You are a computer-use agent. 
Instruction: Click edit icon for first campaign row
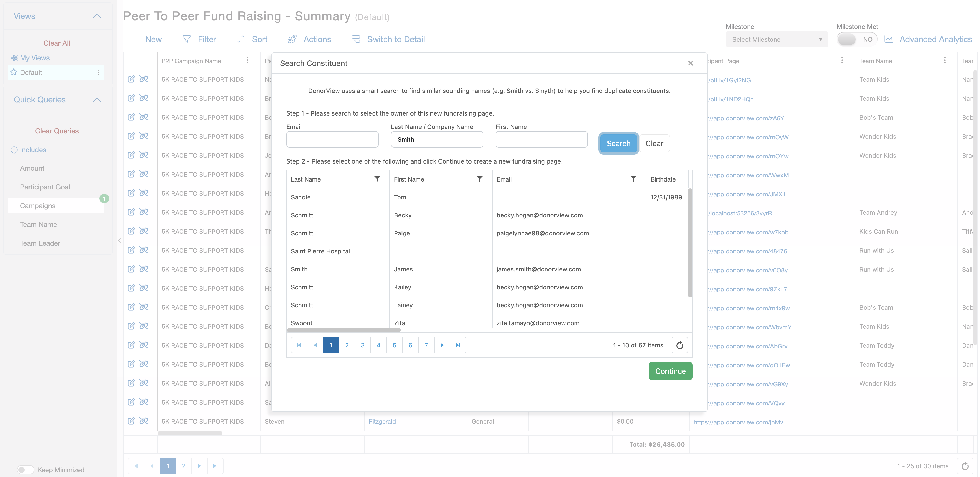tap(131, 79)
